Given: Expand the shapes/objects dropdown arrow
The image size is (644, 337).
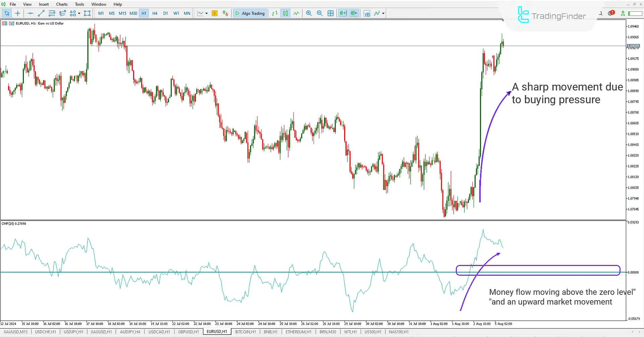Looking at the screenshot, I should pyautogui.click(x=79, y=13).
